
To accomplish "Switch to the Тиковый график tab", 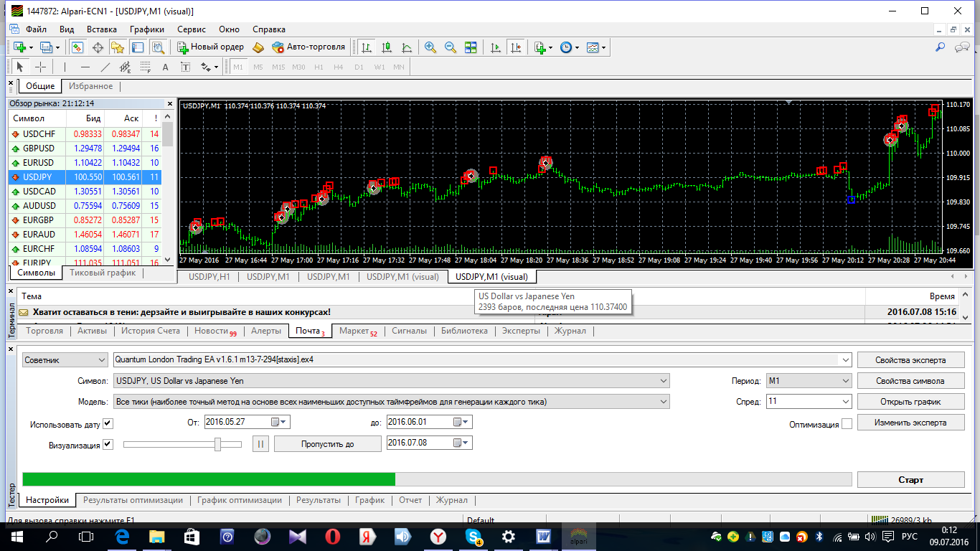I will click(103, 273).
